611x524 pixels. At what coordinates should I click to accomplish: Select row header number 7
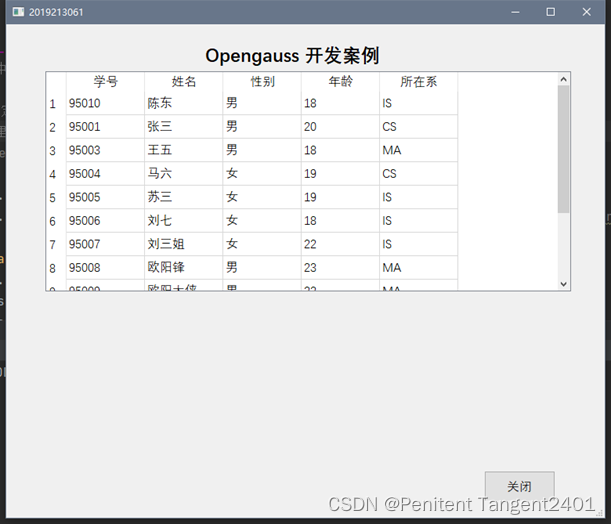pyautogui.click(x=56, y=244)
